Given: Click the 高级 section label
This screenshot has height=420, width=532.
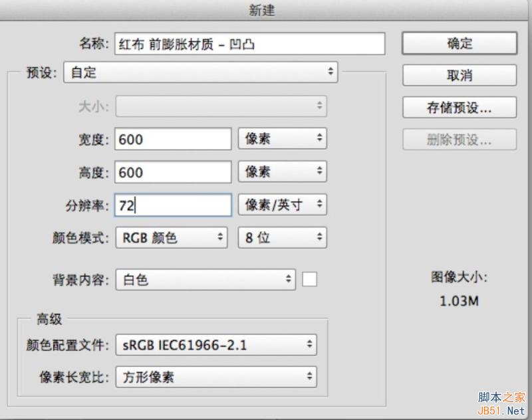Looking at the screenshot, I should [x=49, y=319].
